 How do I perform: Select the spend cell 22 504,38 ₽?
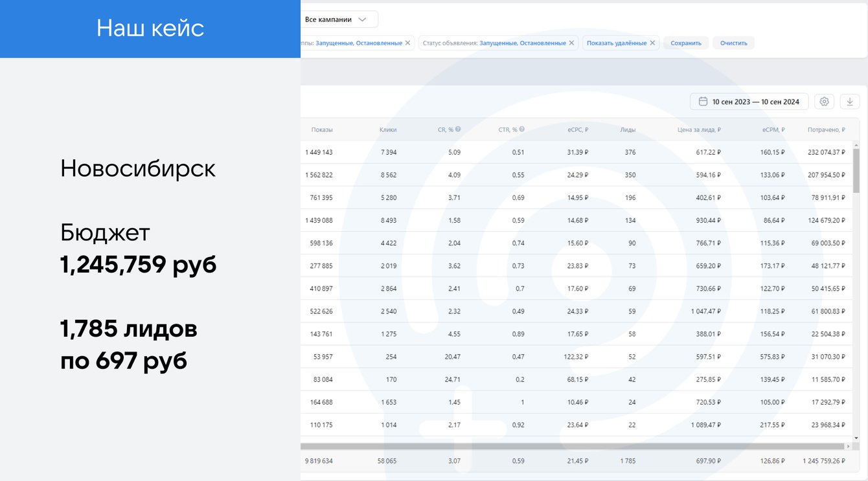pyautogui.click(x=828, y=334)
